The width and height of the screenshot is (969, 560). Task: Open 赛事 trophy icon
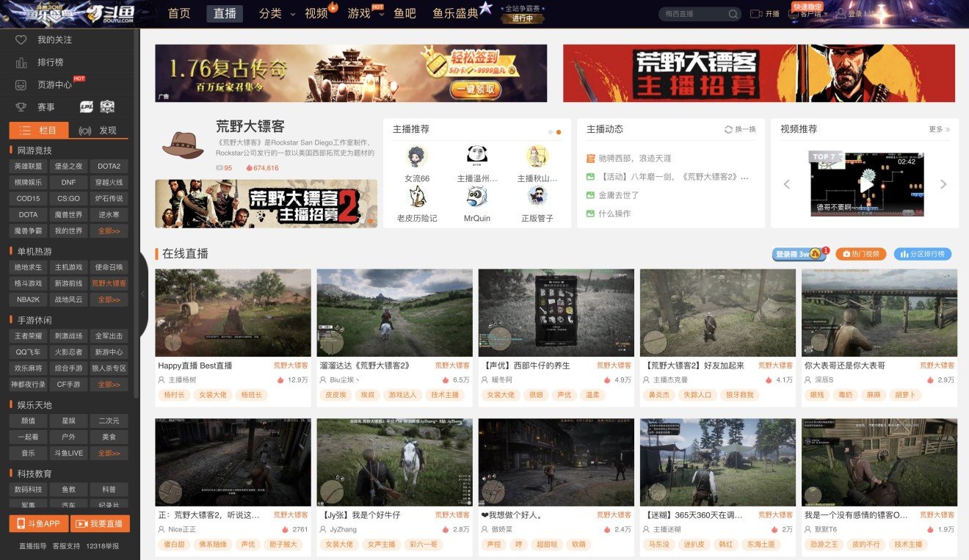point(21,107)
